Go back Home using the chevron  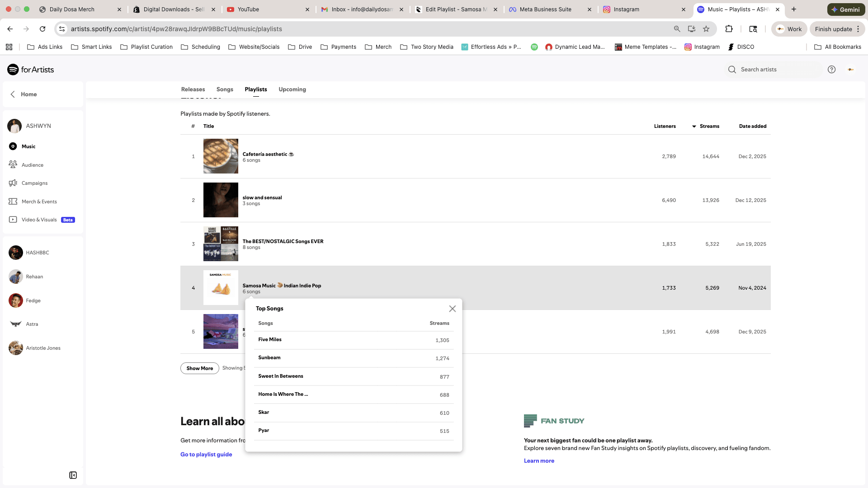click(x=13, y=94)
